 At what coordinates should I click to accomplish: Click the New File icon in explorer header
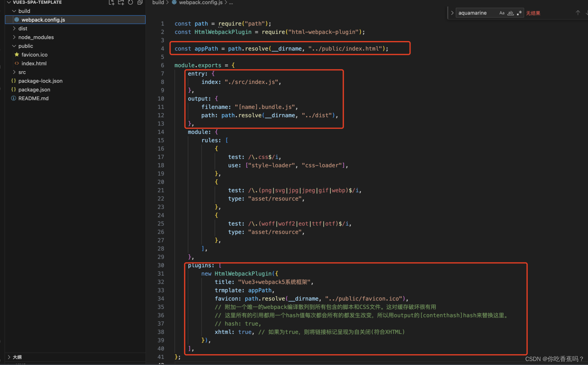coord(111,2)
